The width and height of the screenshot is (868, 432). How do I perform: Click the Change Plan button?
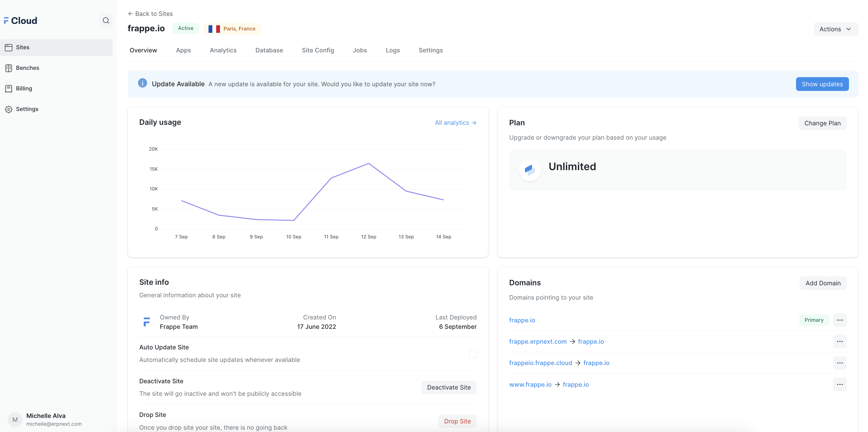tap(822, 123)
